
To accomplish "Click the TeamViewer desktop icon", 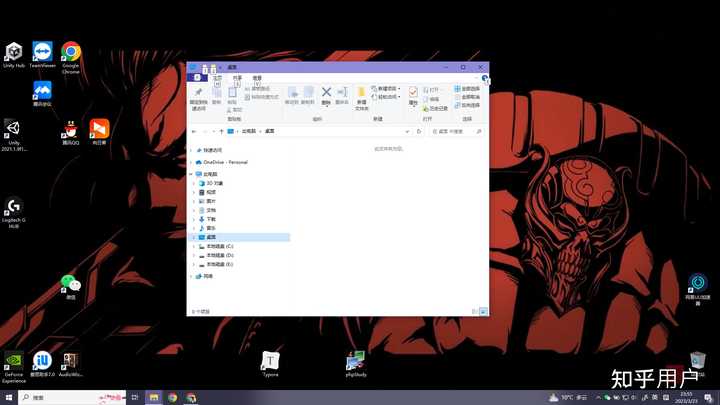I will [42, 55].
